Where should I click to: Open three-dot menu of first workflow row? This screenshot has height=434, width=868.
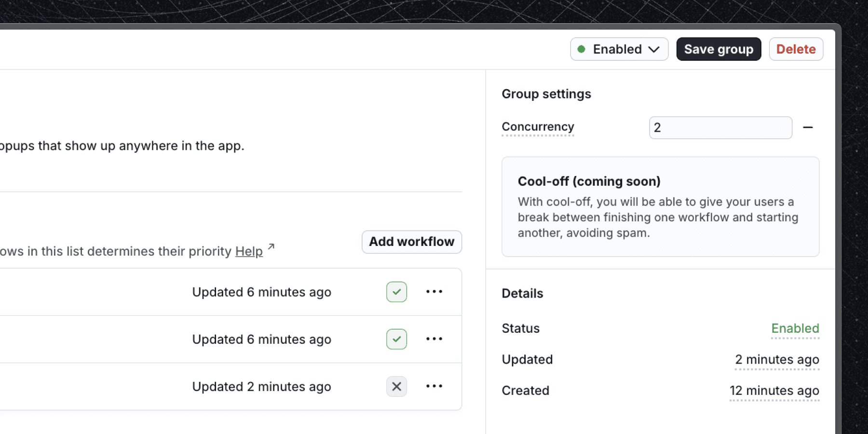pos(434,292)
